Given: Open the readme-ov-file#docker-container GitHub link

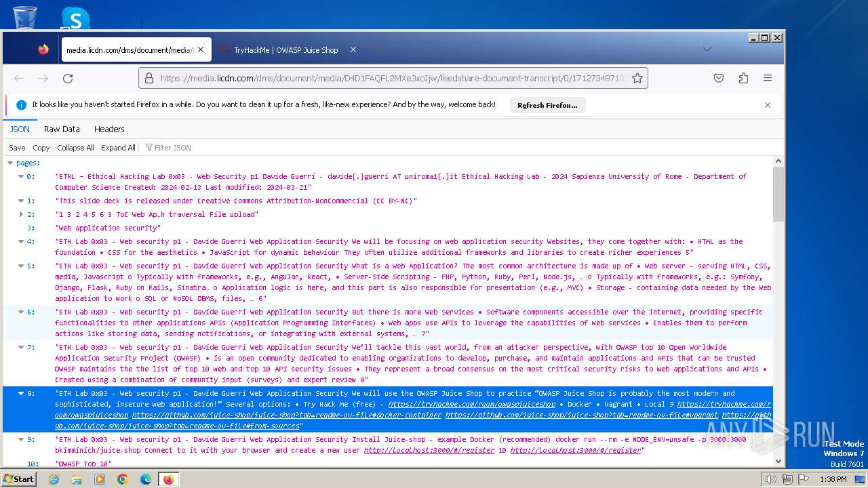Looking at the screenshot, I should point(286,415).
